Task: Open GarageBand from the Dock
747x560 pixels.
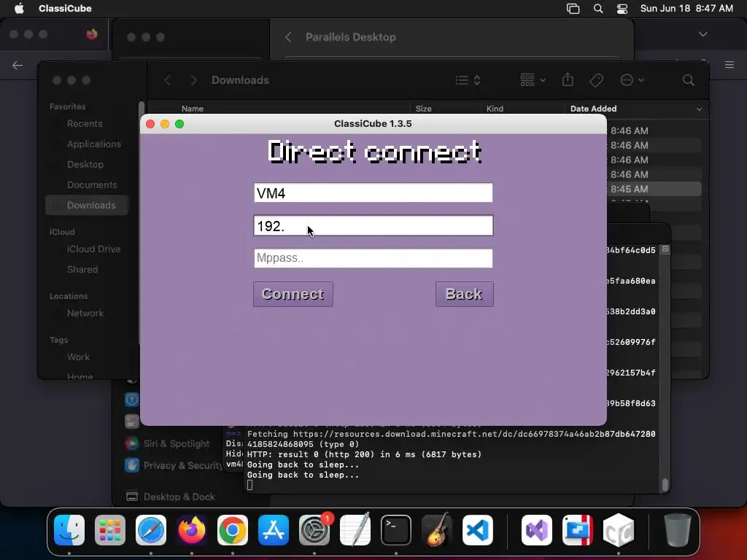Action: click(437, 530)
